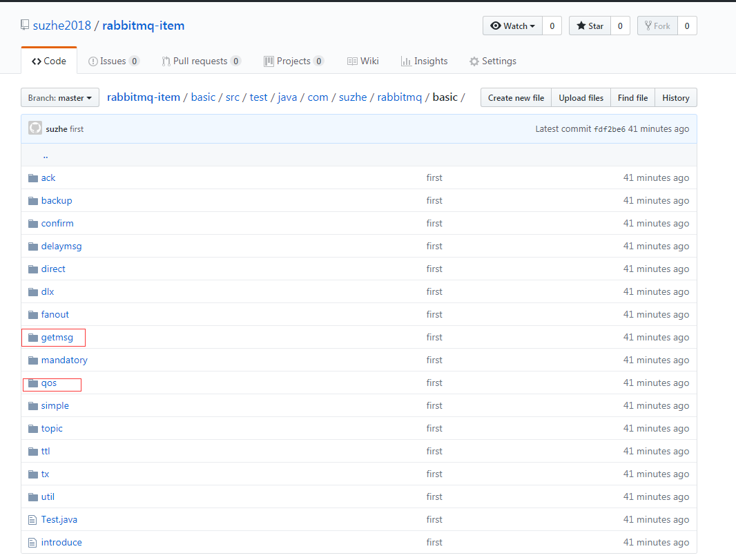Go to java in the breadcrumb

pos(287,97)
